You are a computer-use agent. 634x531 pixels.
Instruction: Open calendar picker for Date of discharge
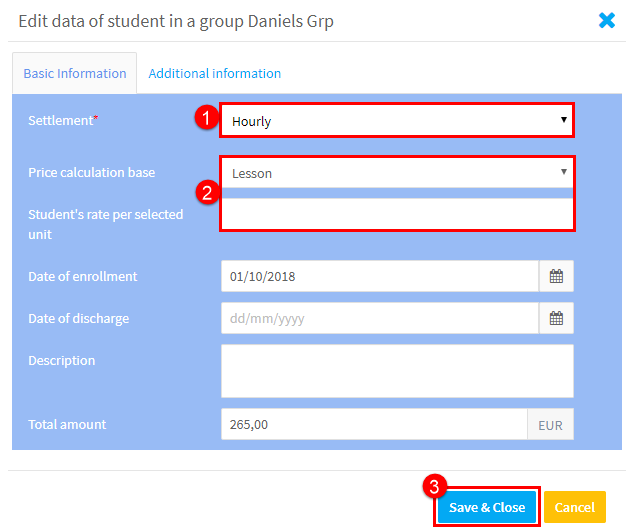pos(556,318)
